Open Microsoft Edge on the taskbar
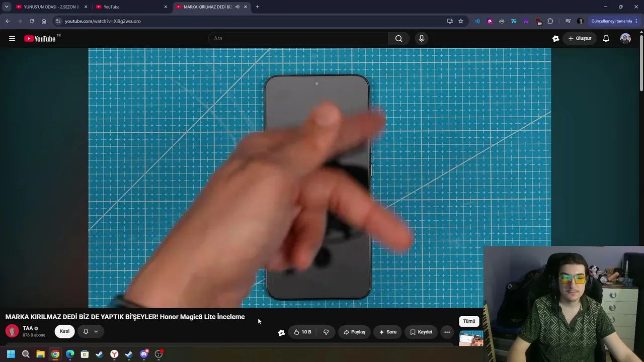 tap(70, 354)
